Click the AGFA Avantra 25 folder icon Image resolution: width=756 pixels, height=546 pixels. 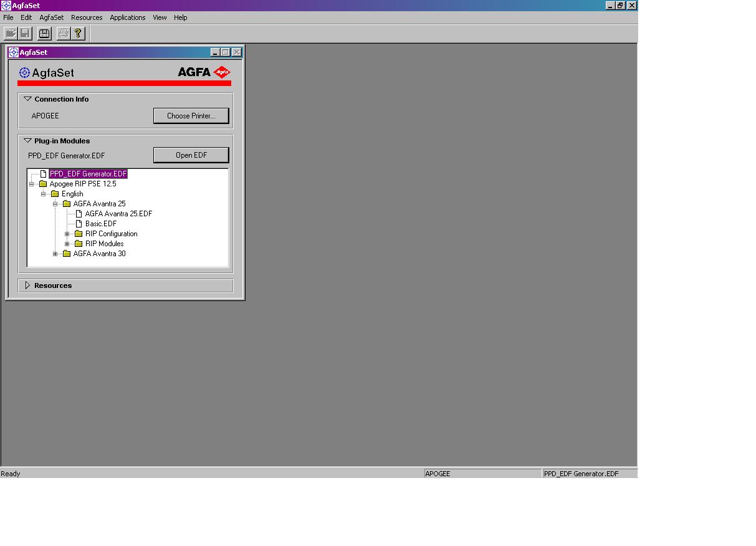67,204
